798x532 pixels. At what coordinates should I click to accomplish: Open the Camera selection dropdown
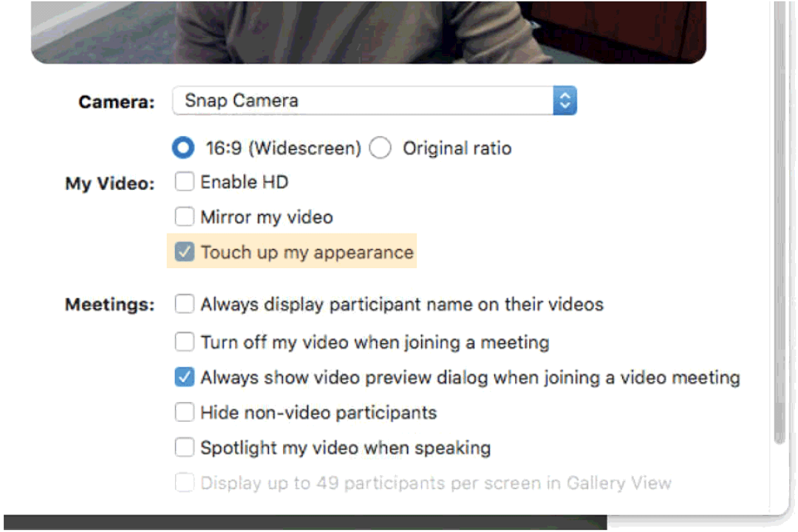click(x=362, y=101)
